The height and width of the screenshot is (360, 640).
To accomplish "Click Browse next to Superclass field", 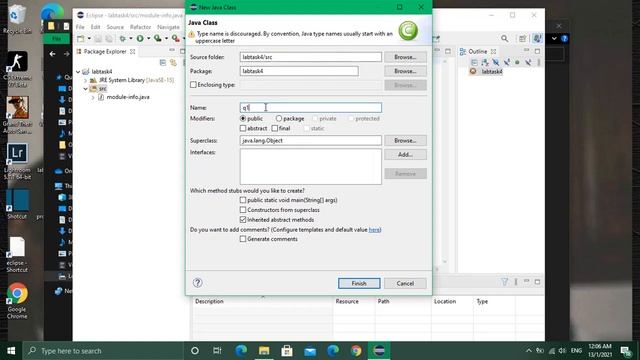I will pyautogui.click(x=405, y=140).
